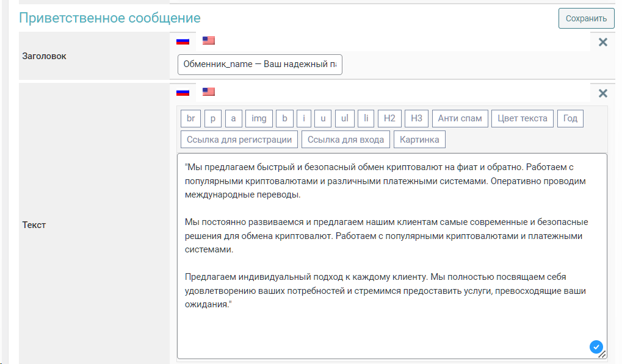Image resolution: width=622 pixels, height=364 pixels.
Task: Insert a paragraph p tag
Action: pos(212,118)
